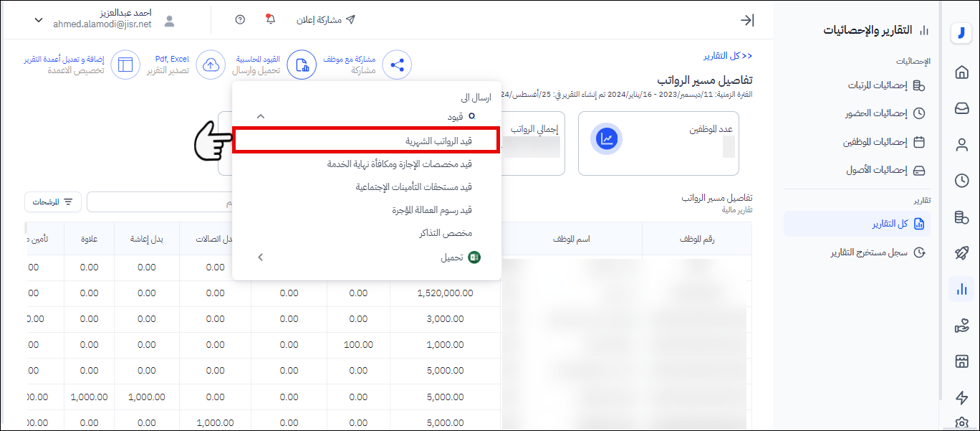The width and height of the screenshot is (980, 431).
Task: Choose مخصص التذاكر from the menu
Action: coord(445,233)
